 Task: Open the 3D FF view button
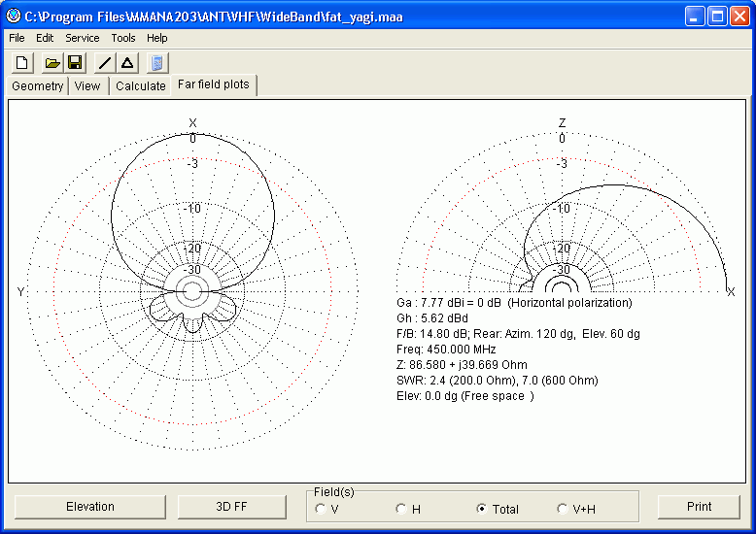[x=231, y=507]
